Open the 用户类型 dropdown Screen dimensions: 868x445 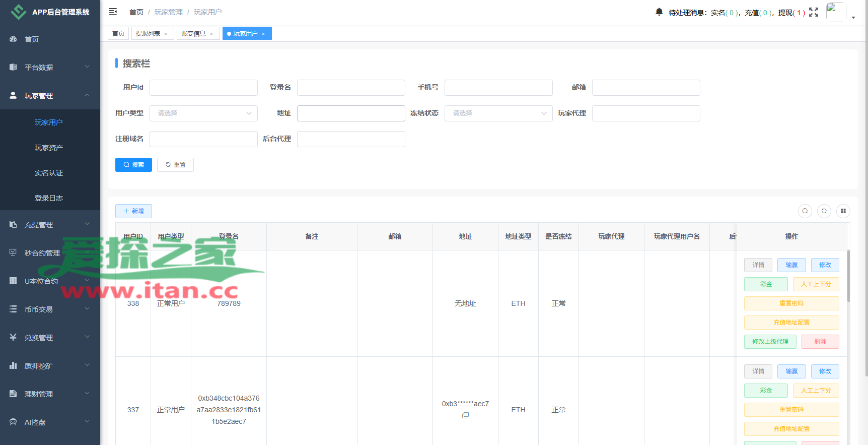203,113
